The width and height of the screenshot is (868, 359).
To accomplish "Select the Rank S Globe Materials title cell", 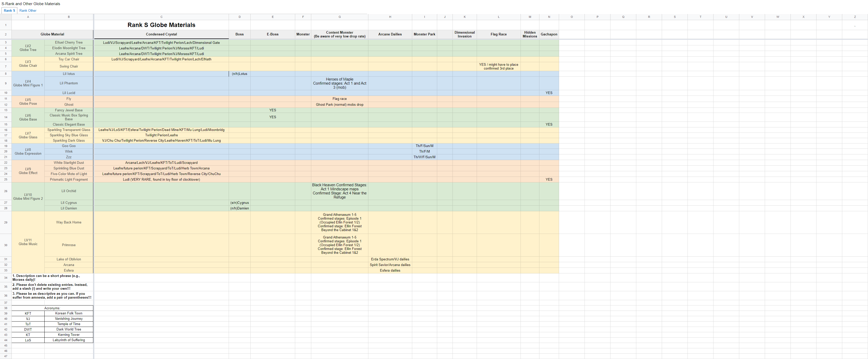I will pyautogui.click(x=161, y=24).
